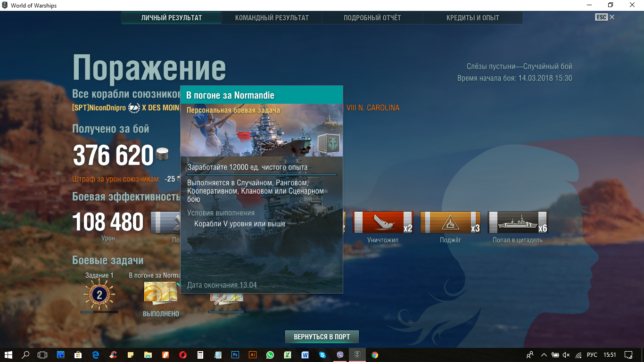Image resolution: width=644 pixels, height=362 pixels.
Task: Click the World of Warships taskbar icon
Action: point(357,355)
